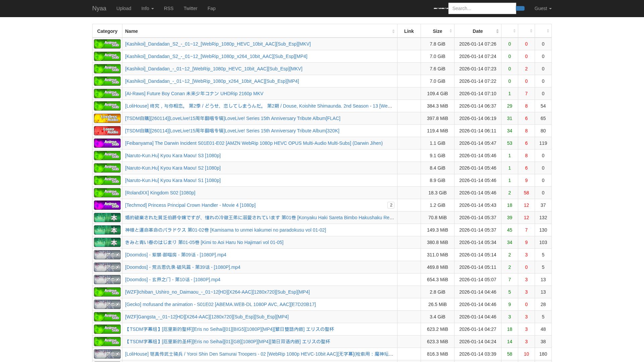Click the Lossless Audio category icon
Screen dimensions: 644x362
point(107,118)
